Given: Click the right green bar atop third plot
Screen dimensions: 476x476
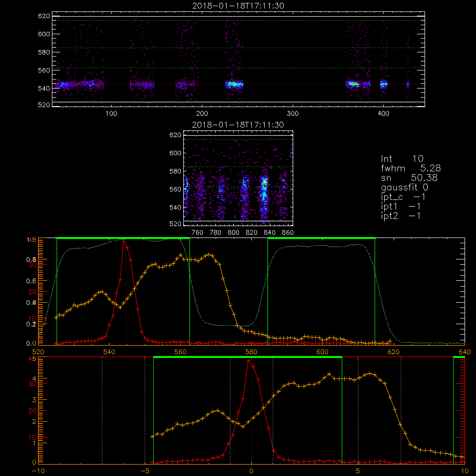Looking at the screenshot, I should (x=321, y=238).
